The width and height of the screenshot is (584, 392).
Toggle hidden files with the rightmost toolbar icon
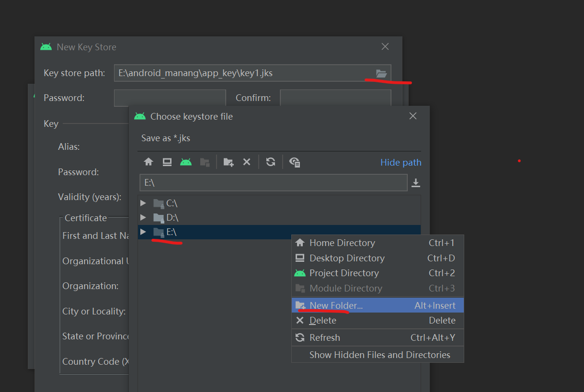coord(295,162)
